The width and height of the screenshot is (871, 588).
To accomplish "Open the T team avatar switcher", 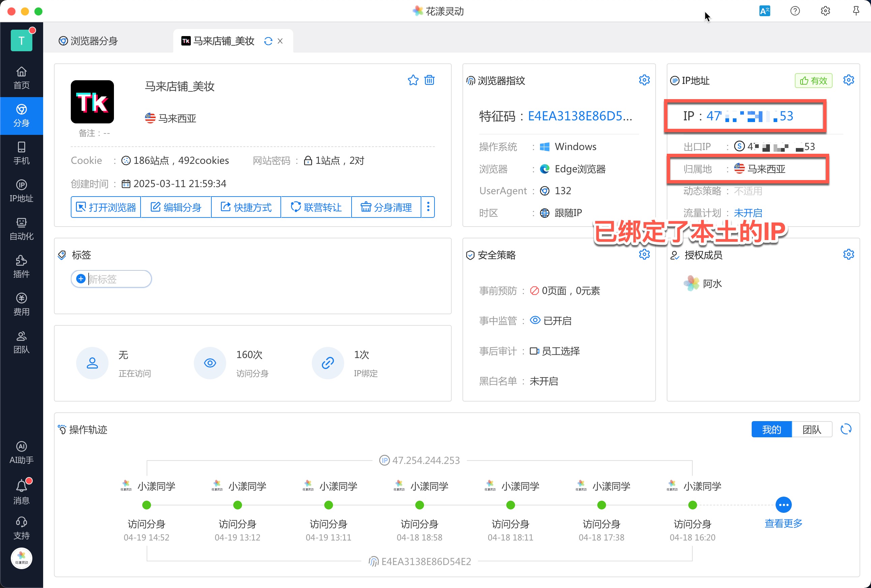I will coord(21,40).
